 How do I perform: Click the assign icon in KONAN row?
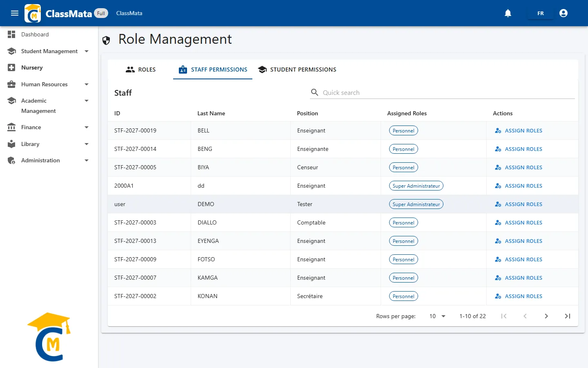pyautogui.click(x=498, y=296)
